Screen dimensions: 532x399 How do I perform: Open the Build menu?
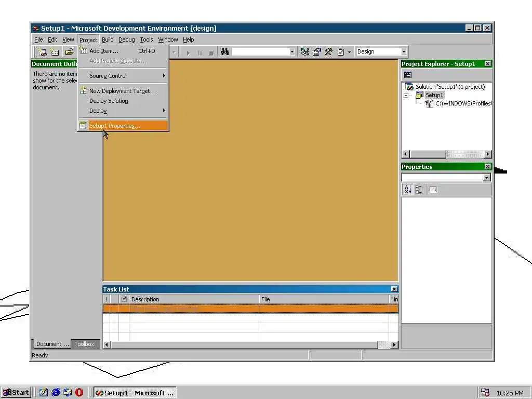pos(108,39)
